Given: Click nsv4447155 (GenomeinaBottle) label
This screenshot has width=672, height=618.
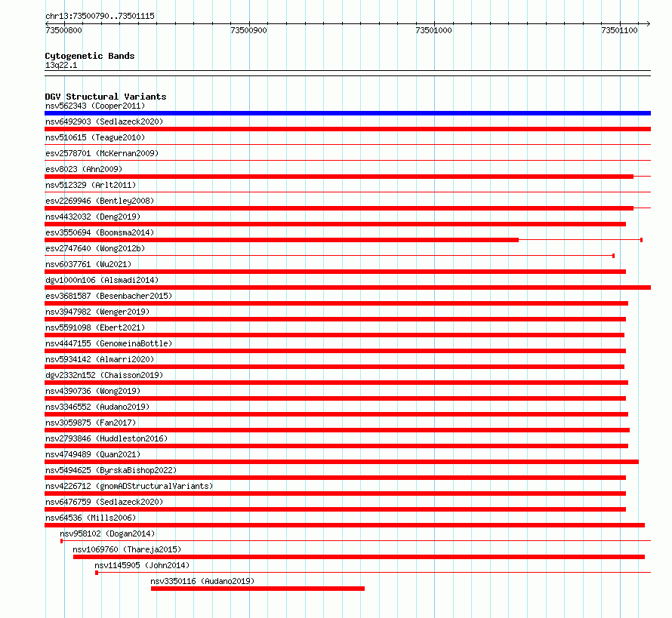Looking at the screenshot, I should 109,343.
